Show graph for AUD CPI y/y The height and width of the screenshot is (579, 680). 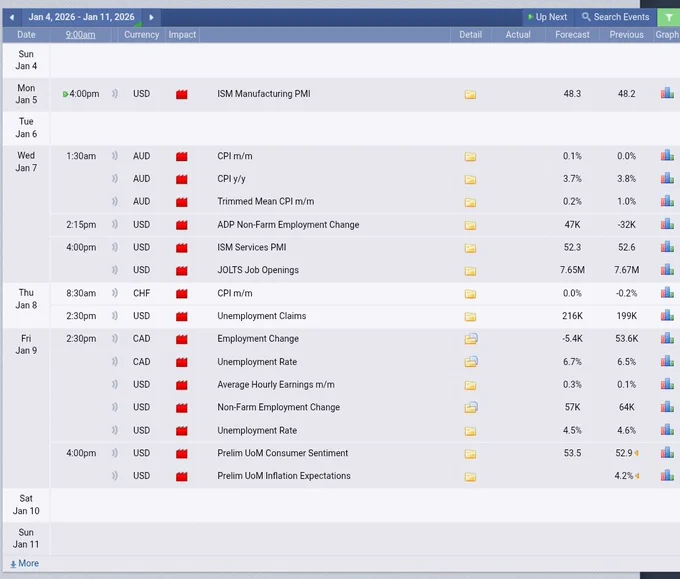[667, 178]
